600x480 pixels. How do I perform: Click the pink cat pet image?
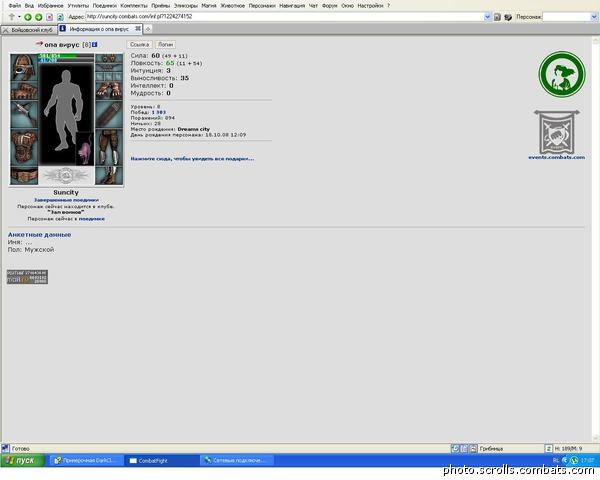click(85, 149)
